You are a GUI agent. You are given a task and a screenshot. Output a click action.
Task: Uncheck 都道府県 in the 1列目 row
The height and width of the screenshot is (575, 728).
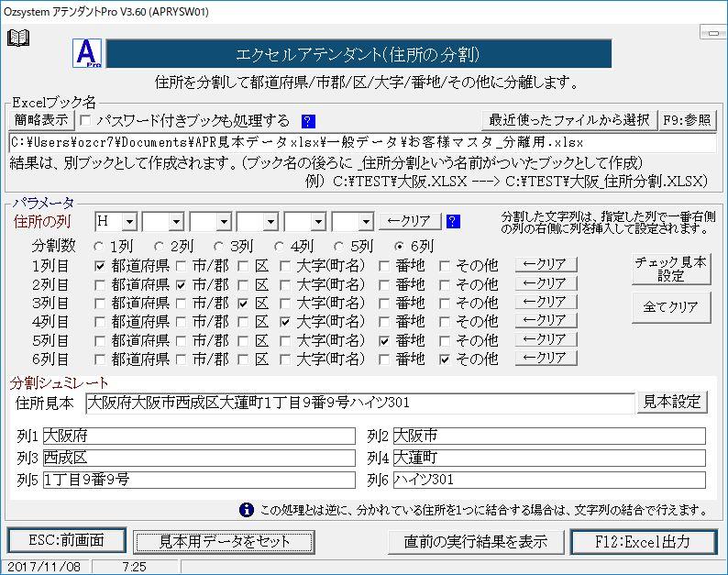[100, 266]
